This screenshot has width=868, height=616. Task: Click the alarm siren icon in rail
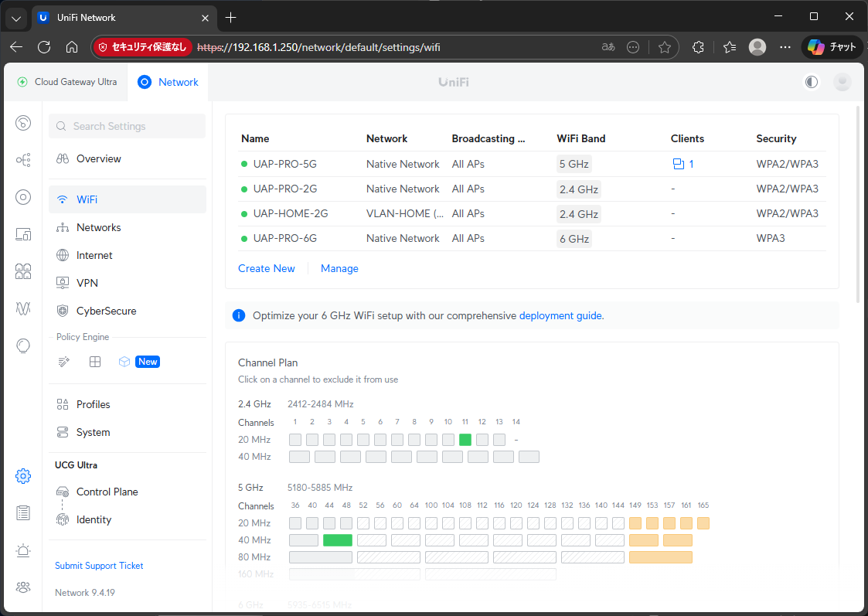pyautogui.click(x=23, y=550)
